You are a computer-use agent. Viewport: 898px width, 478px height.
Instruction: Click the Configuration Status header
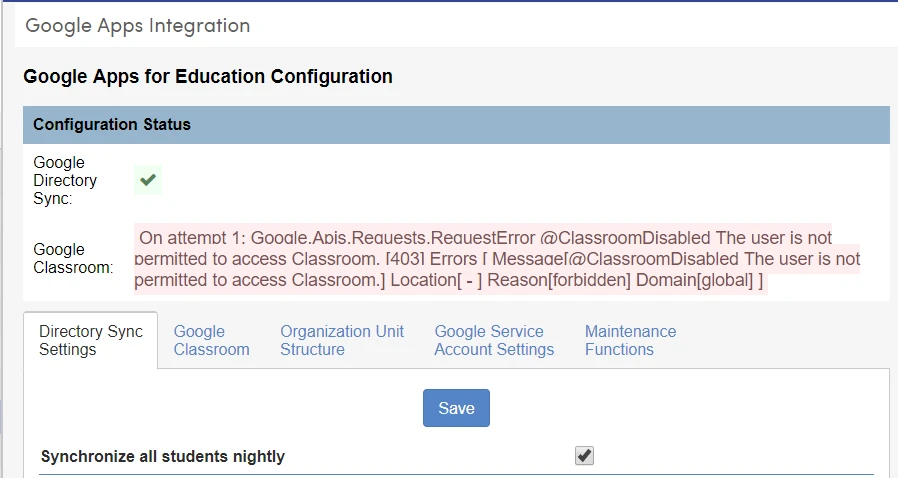coord(456,124)
